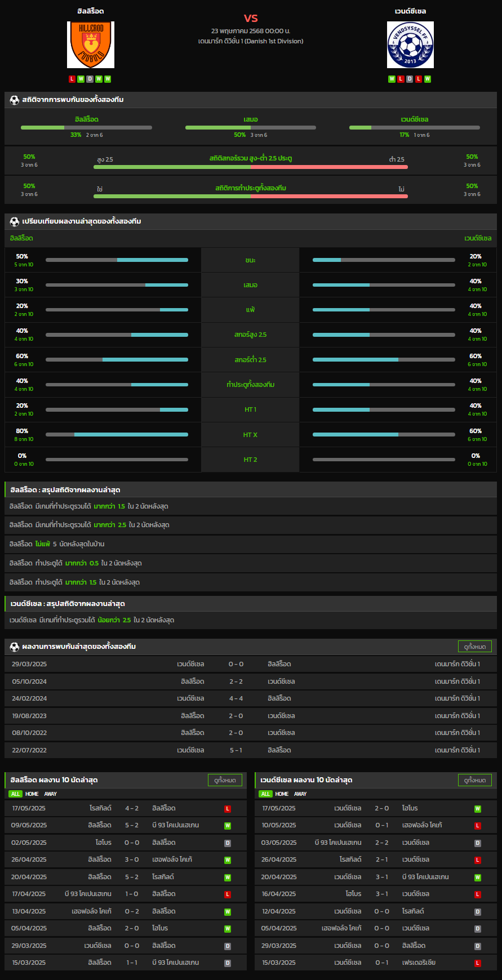502x980 pixels.
Task: Click the HT X comparison row label
Action: click(x=251, y=435)
